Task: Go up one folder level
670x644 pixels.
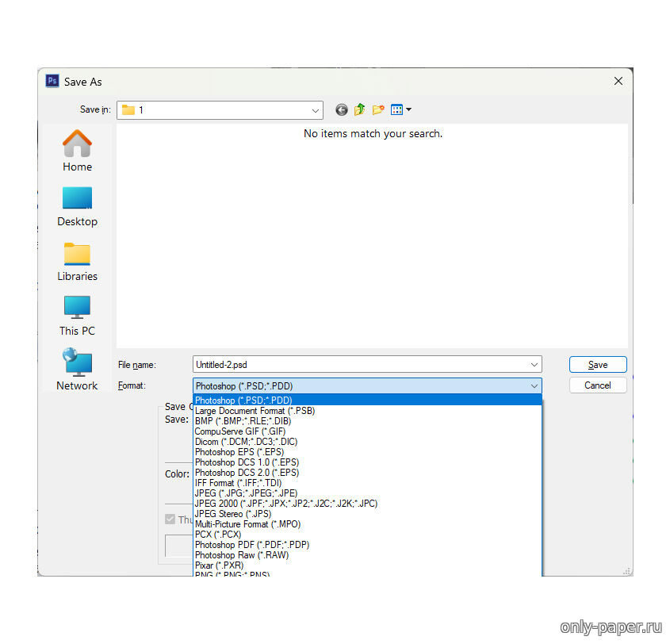Action: [x=359, y=109]
